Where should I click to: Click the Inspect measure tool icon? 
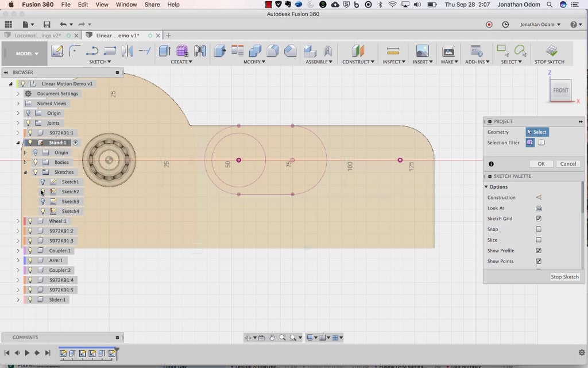393,51
